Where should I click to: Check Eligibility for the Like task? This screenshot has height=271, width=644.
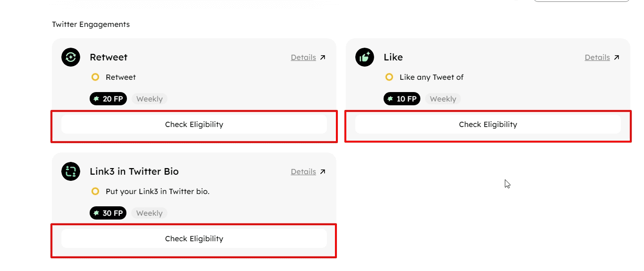tap(488, 125)
